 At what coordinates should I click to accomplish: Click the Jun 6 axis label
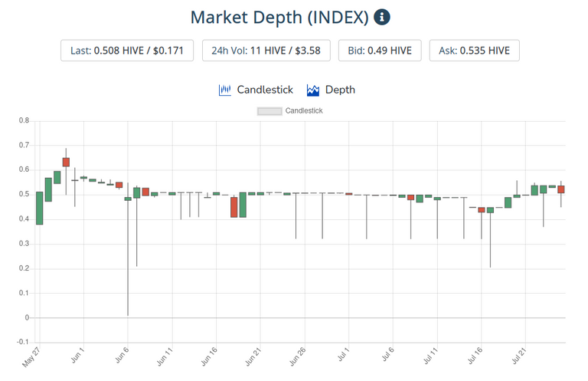point(122,355)
